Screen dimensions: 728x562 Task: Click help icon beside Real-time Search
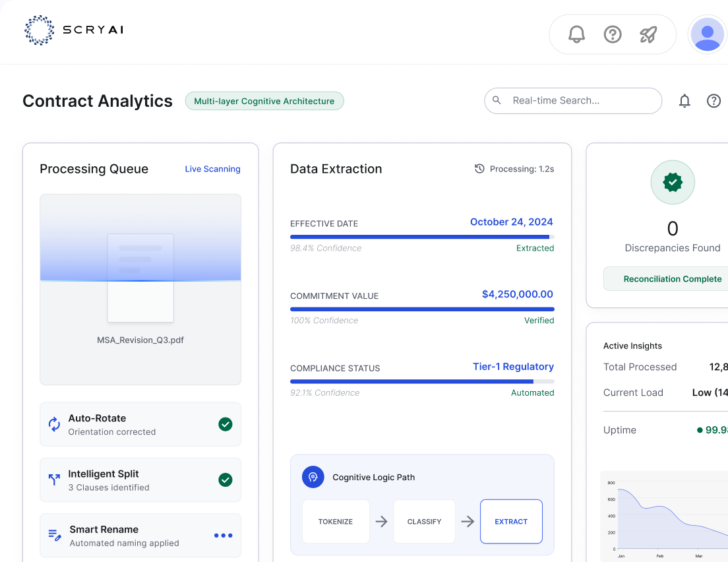(713, 101)
